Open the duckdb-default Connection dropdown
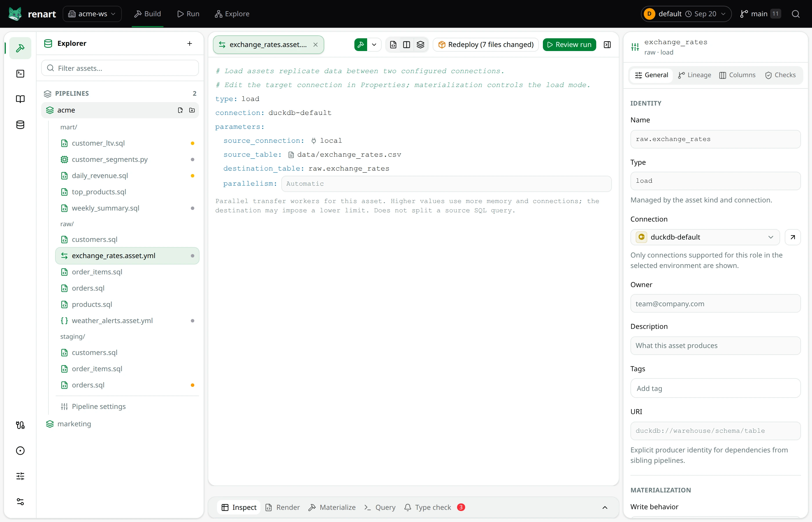Screen dimensions: 812x522 click(705, 237)
